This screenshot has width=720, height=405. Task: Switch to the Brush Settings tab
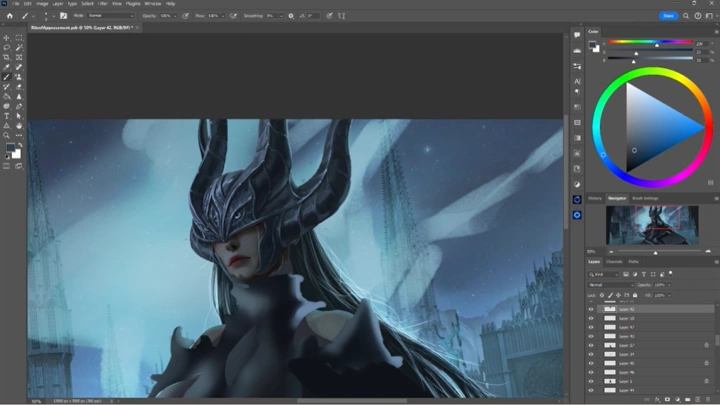[x=645, y=198]
